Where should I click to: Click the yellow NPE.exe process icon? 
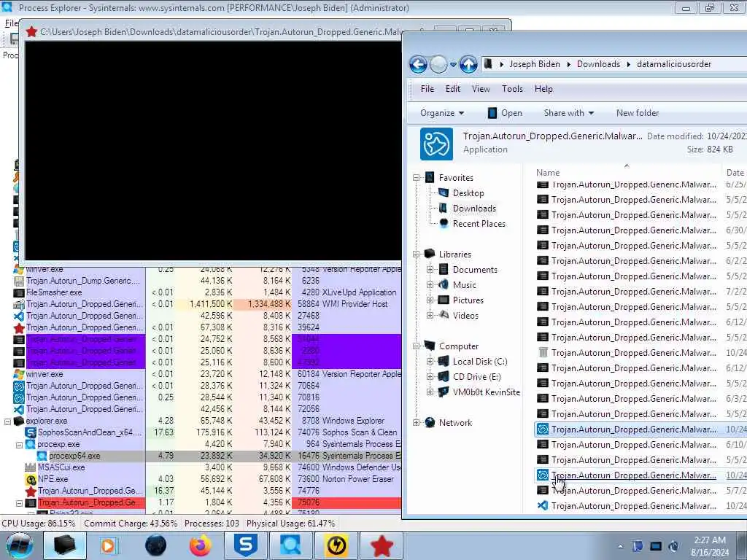31,479
